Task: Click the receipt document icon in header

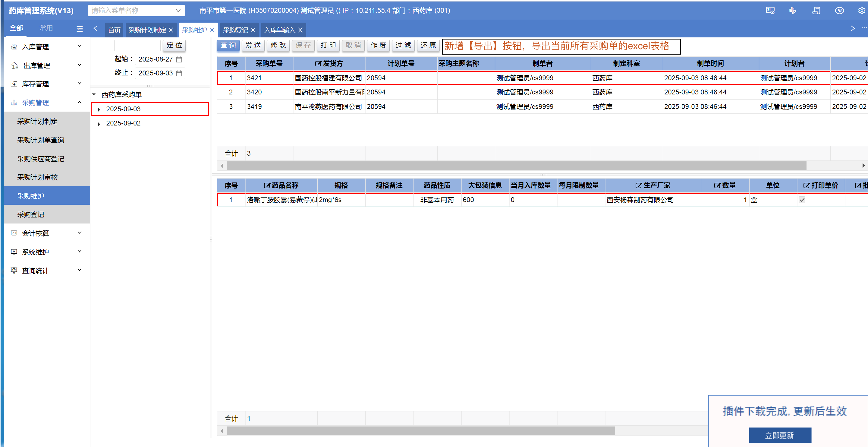Action: [x=816, y=11]
